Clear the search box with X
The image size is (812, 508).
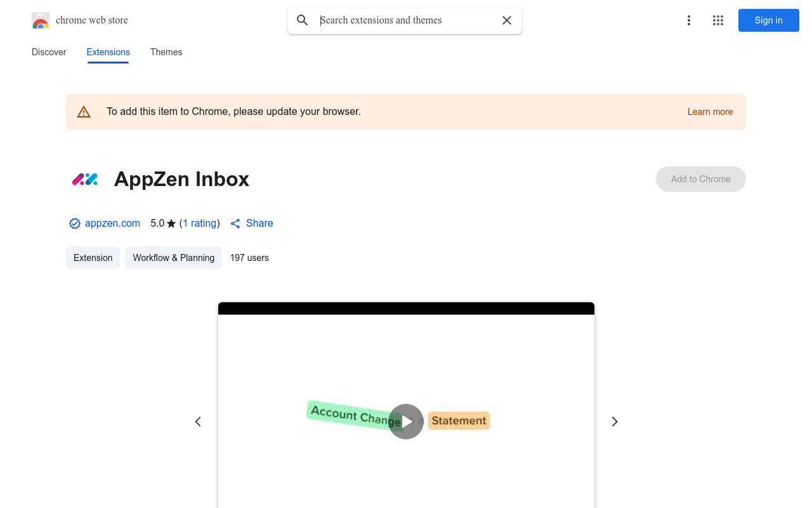(x=507, y=20)
